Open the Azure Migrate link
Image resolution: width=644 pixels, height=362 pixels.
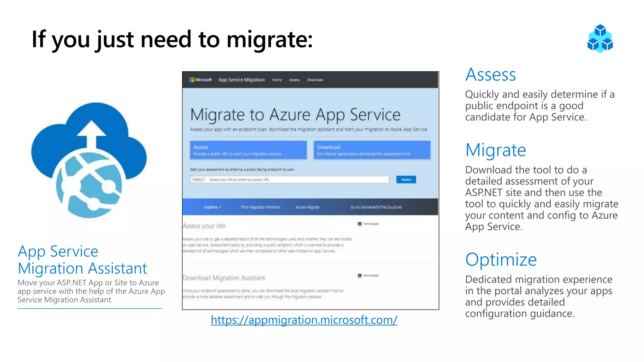tap(307, 207)
